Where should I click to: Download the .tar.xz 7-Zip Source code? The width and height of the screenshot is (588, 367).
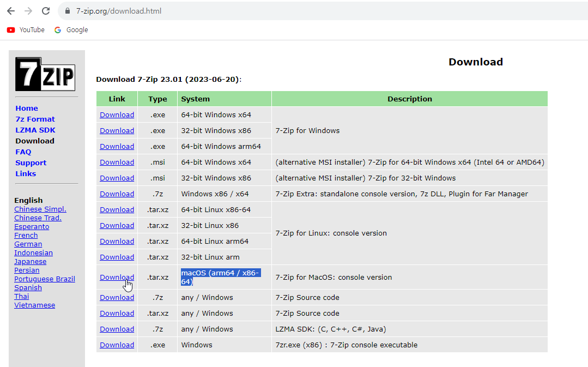117,313
